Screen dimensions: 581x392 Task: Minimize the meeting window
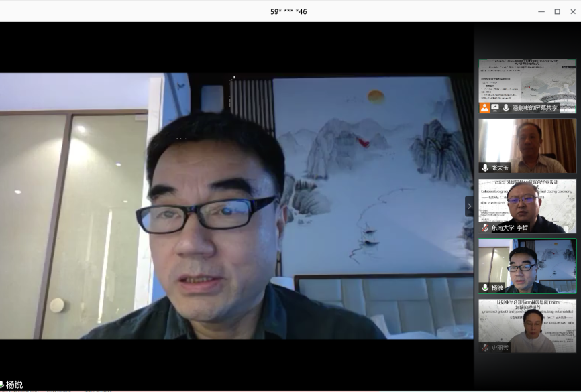point(541,11)
